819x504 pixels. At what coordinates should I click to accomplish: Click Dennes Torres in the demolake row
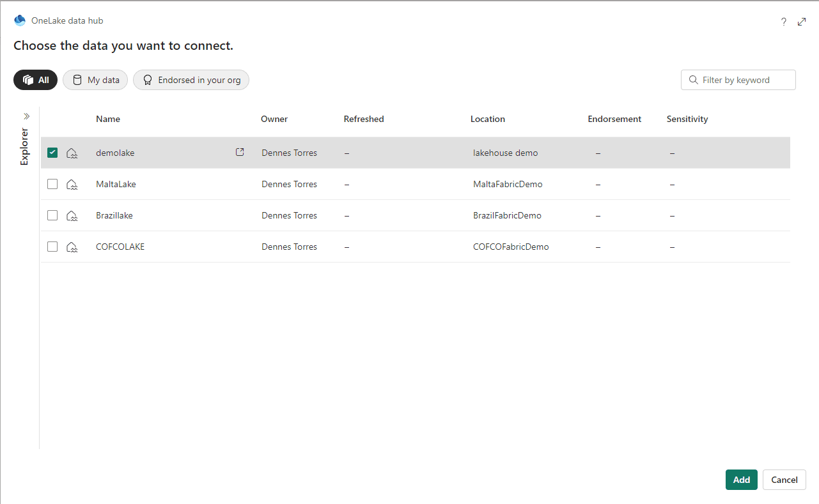point(290,153)
